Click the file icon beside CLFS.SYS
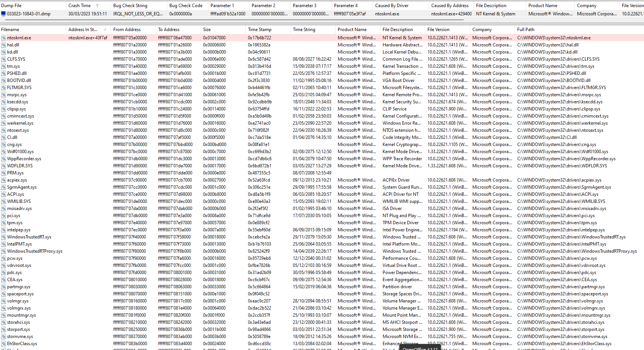Image resolution: width=644 pixels, height=350 pixels. (x=3, y=59)
